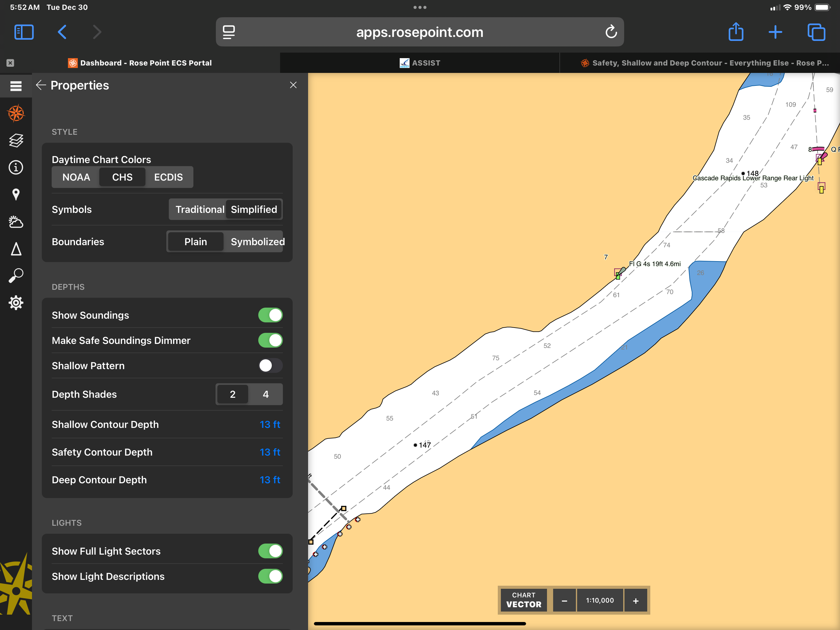Go back using Properties back arrow

tap(41, 85)
